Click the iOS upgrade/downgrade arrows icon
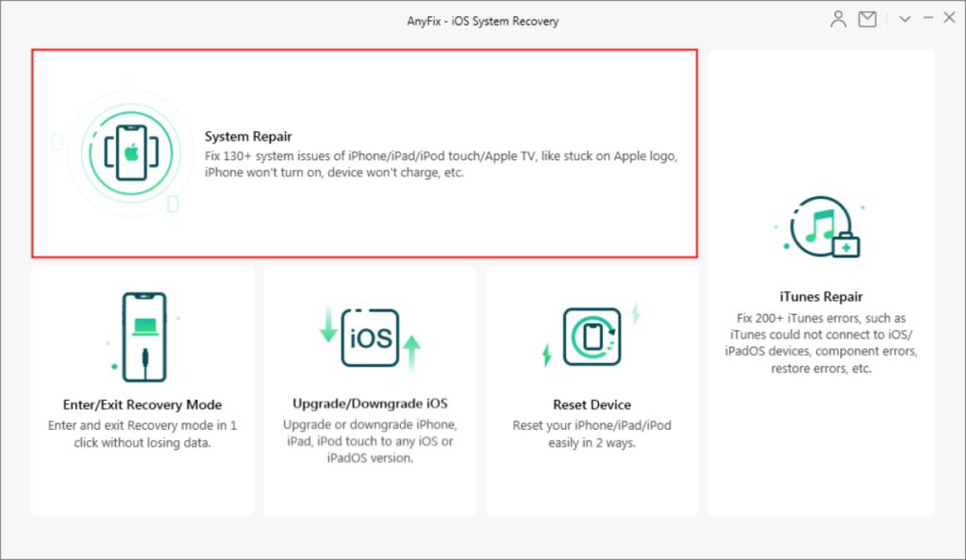Viewport: 966px width, 560px height. click(x=370, y=338)
